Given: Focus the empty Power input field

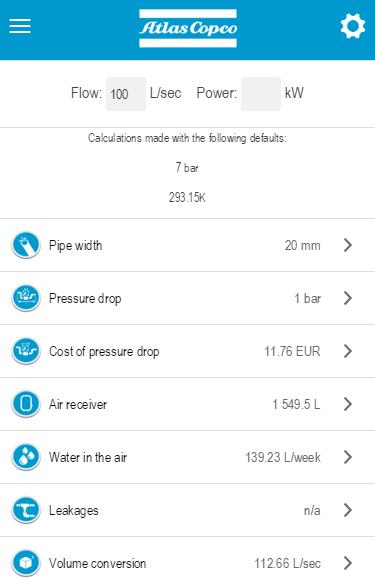Looking at the screenshot, I should [261, 94].
